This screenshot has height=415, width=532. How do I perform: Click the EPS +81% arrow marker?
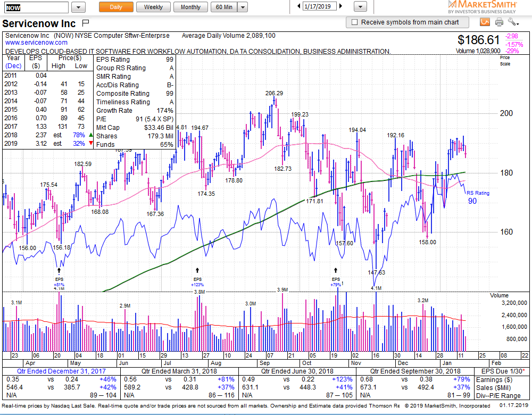pyautogui.click(x=59, y=271)
